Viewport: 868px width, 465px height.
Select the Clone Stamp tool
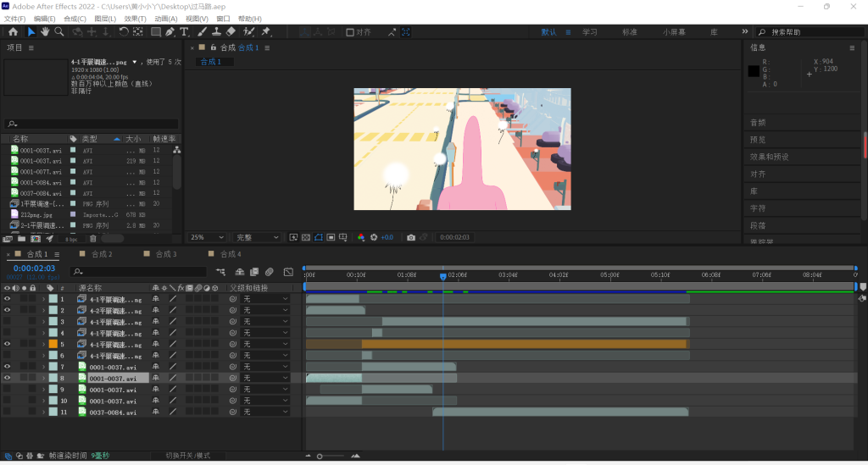tap(216, 32)
